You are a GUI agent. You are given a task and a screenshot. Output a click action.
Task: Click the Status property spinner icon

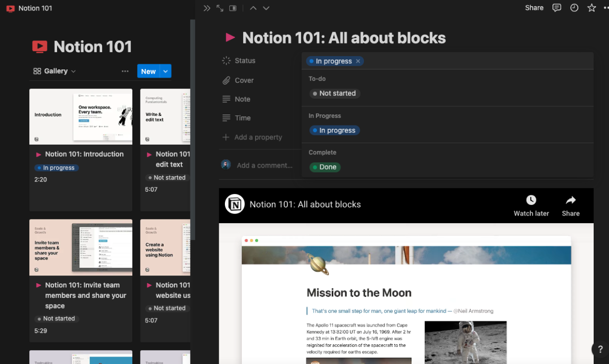coord(226,61)
